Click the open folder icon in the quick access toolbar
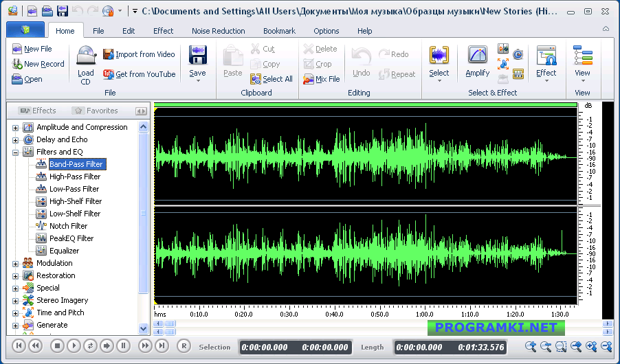 coord(47,11)
